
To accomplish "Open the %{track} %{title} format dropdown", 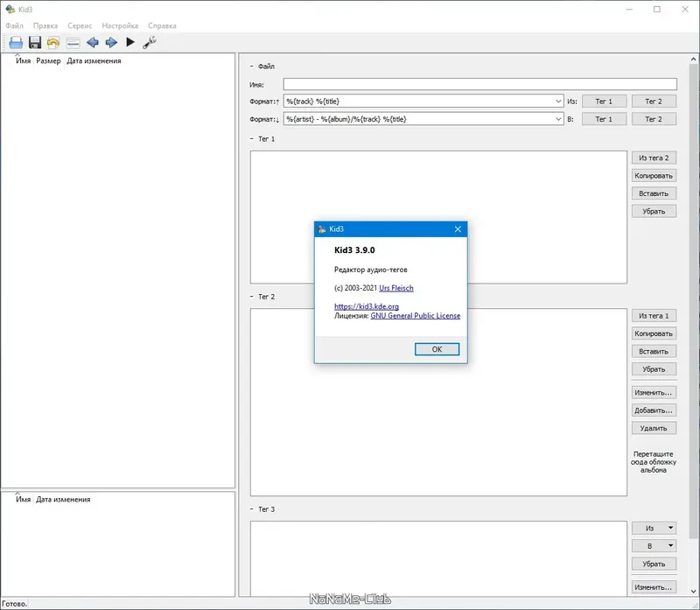I will coord(558,102).
